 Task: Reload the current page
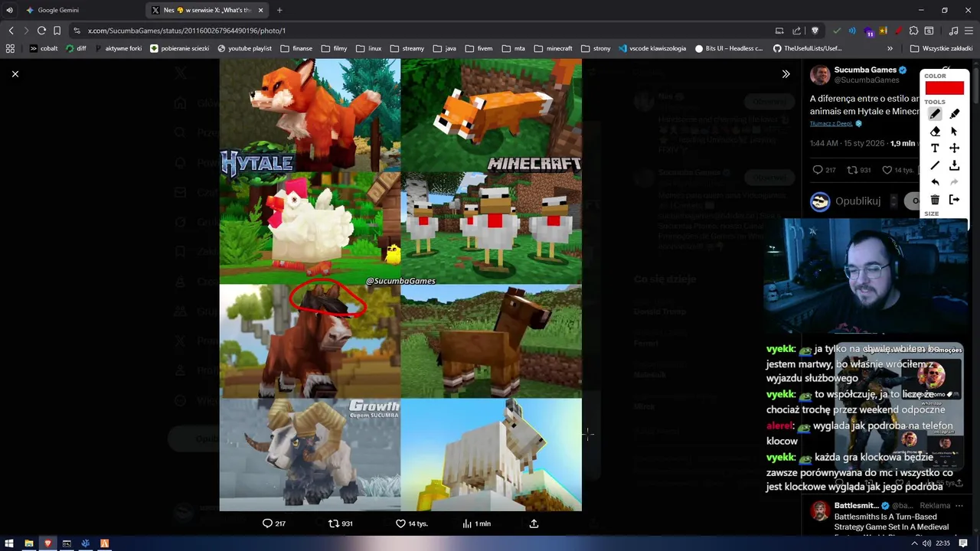41,31
